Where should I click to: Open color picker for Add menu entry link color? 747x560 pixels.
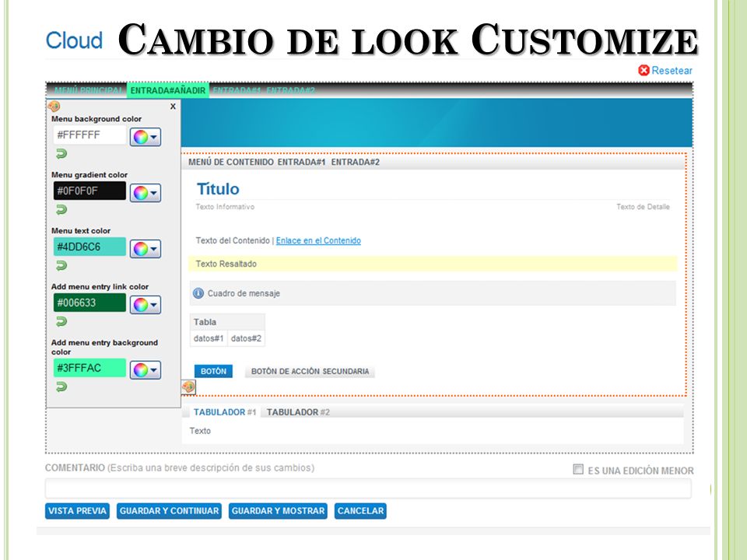[x=146, y=305]
